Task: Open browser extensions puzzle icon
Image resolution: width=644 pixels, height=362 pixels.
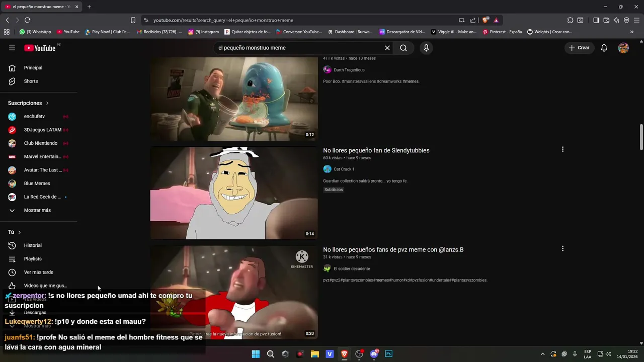Action: click(570, 20)
